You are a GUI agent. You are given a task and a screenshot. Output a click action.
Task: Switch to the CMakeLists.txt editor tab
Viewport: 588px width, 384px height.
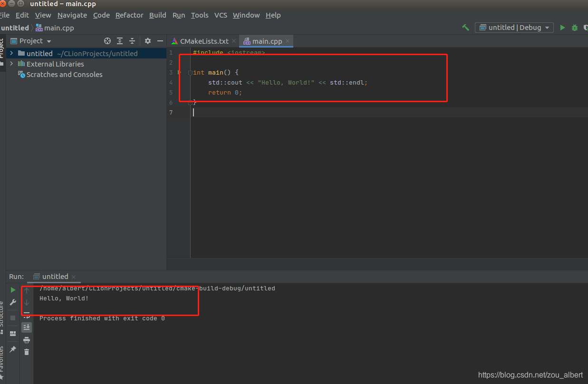(204, 41)
